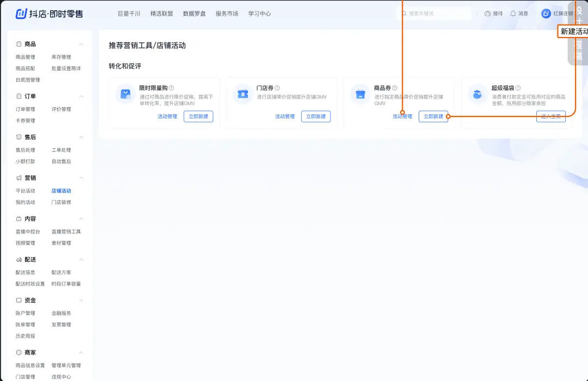
Task: Open 发票管理 in sidebar
Action: point(61,325)
